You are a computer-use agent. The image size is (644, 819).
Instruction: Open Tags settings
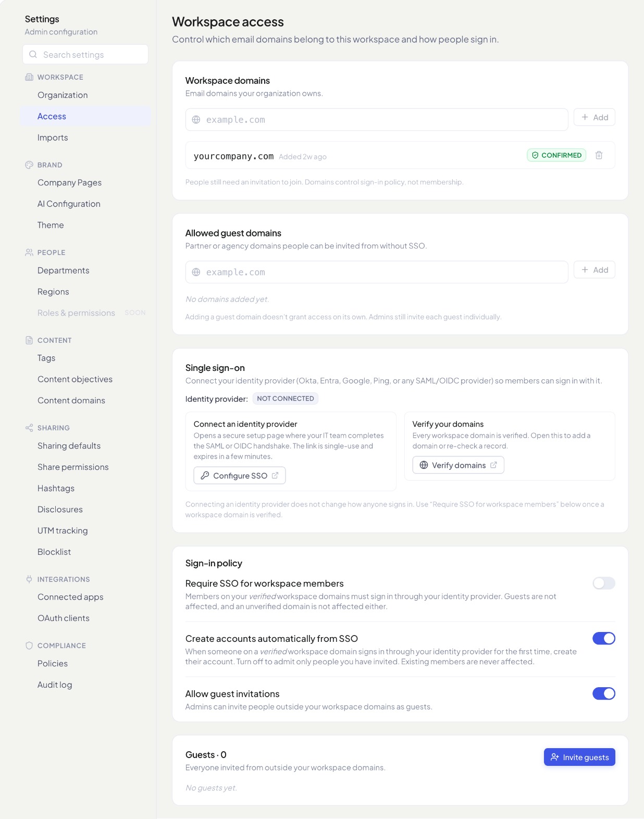85,358
